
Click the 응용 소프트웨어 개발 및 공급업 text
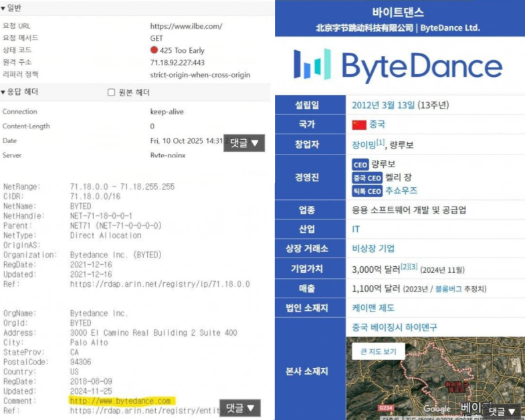(x=409, y=210)
